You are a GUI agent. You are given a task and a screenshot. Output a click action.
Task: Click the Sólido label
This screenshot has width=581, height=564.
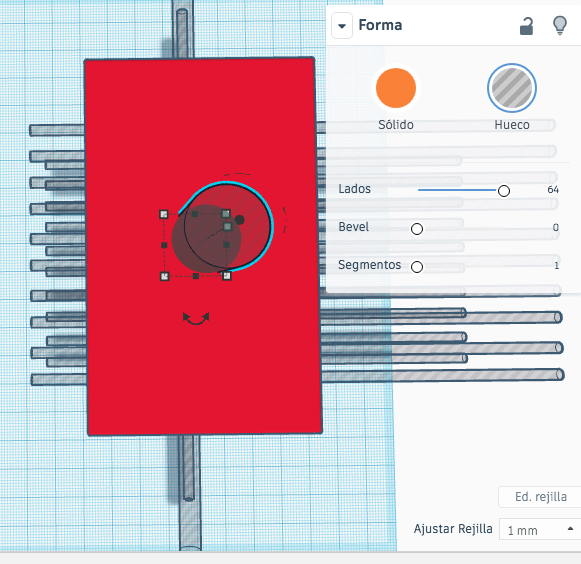396,125
